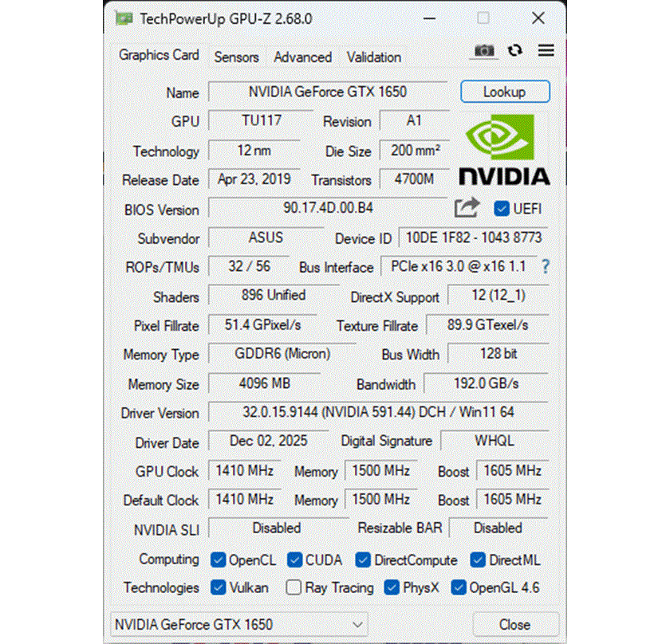
Task: Click the Driver Date field Dec 02, 2025
Action: pos(269,441)
